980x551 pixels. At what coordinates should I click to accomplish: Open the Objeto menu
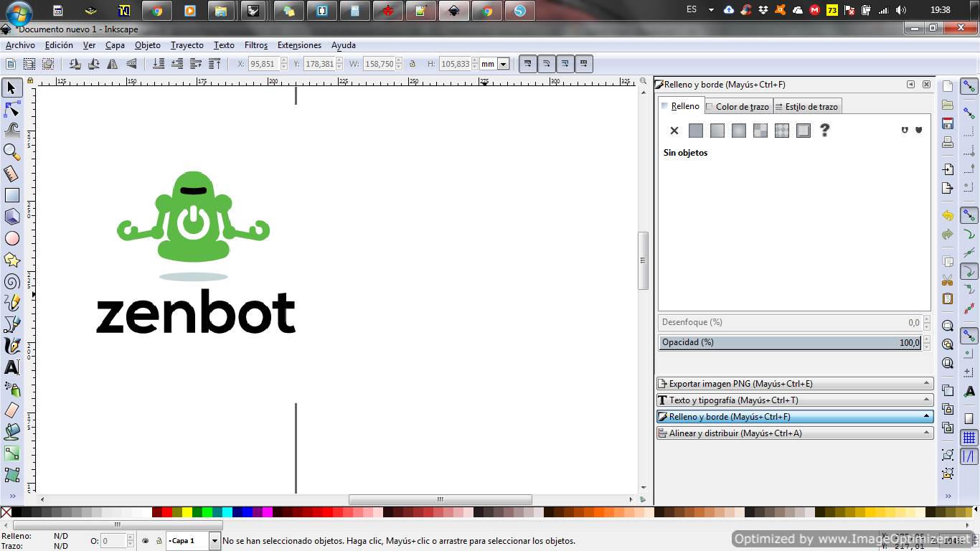click(148, 45)
